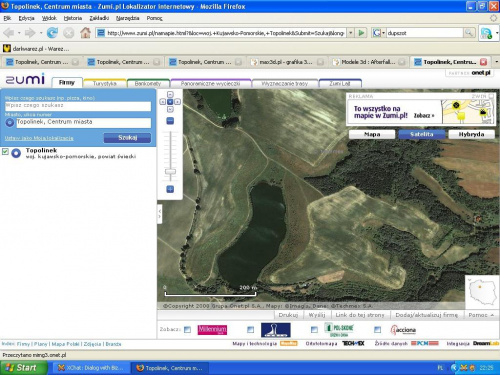Screen dimensions: 500x375
Task: Pan the map up with arrow icon
Action: 170,95
